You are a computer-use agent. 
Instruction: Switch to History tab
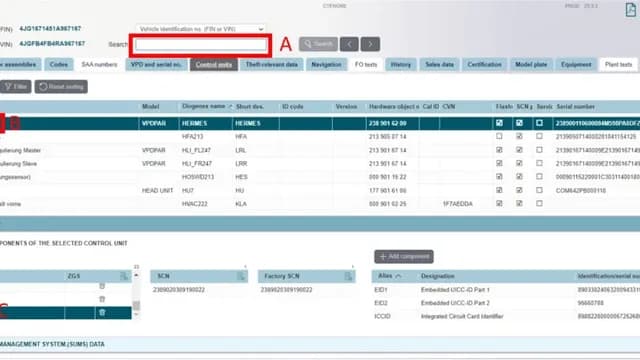point(400,64)
